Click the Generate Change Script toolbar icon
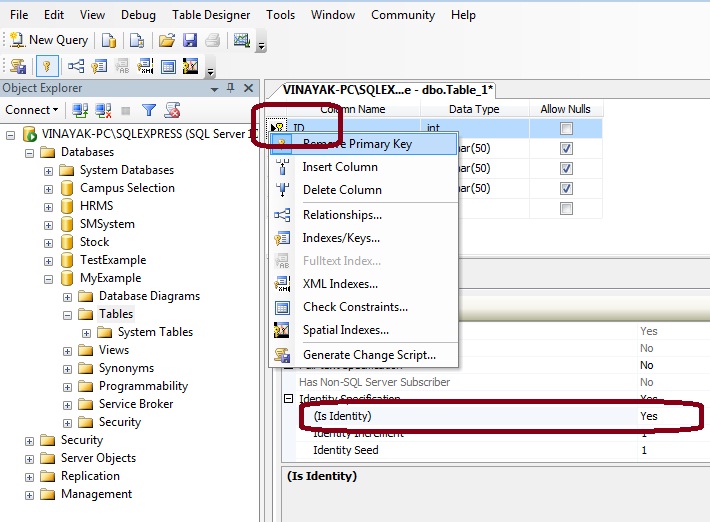The height and width of the screenshot is (522, 710). coord(19,67)
